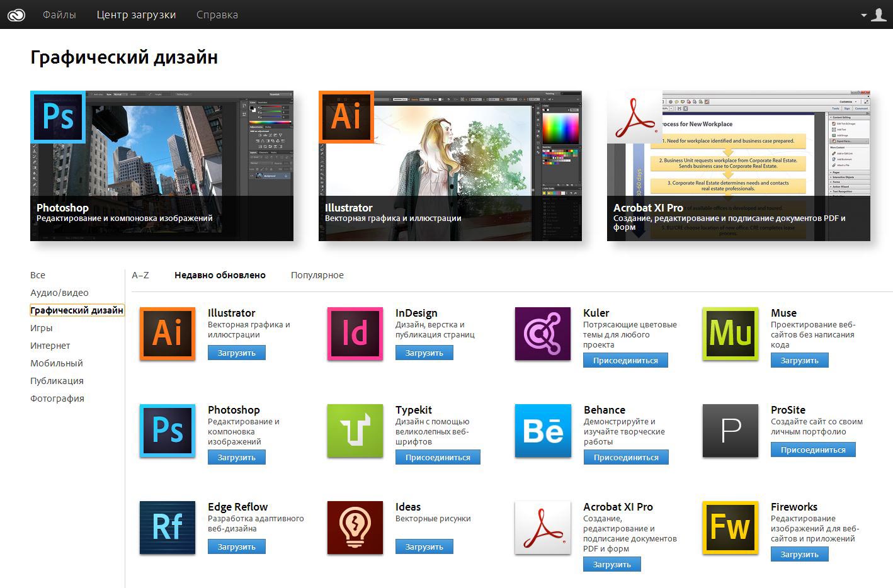Screen dimensions: 893x588
Task: Open the ProSite title link
Action: [788, 410]
